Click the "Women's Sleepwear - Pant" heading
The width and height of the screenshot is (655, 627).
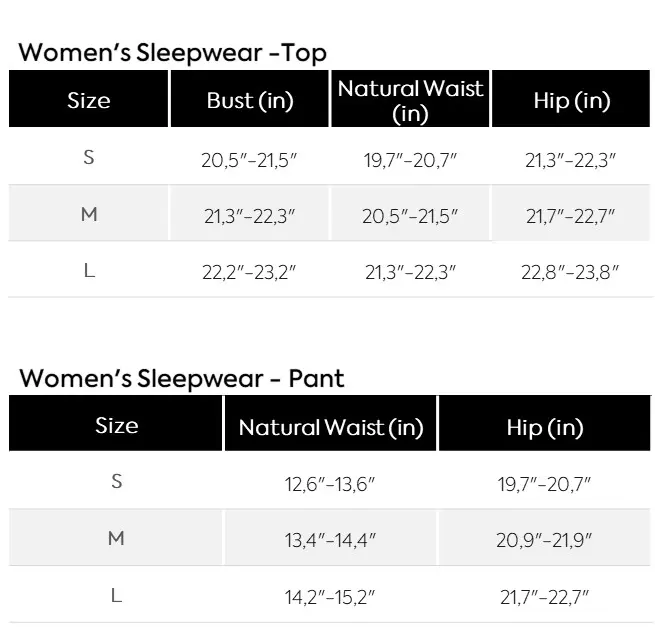[x=182, y=379]
